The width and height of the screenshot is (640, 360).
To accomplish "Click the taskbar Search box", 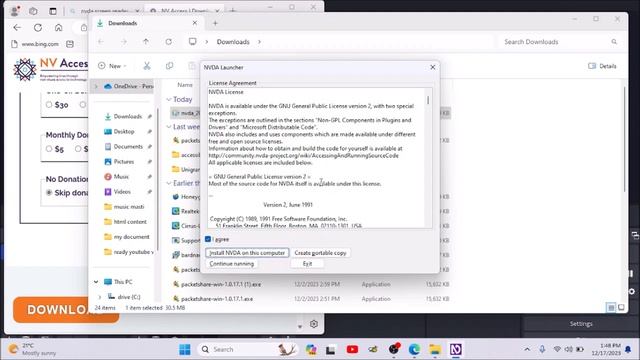I will (x=247, y=349).
